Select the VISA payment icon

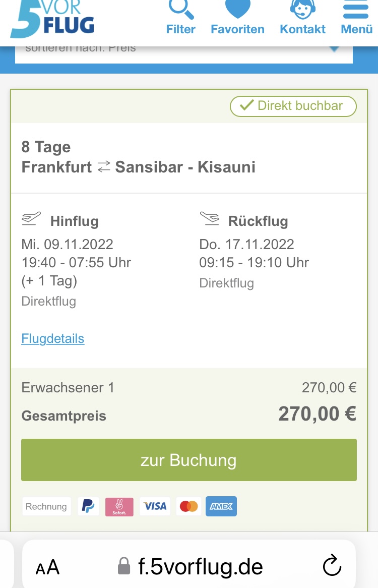click(x=155, y=506)
